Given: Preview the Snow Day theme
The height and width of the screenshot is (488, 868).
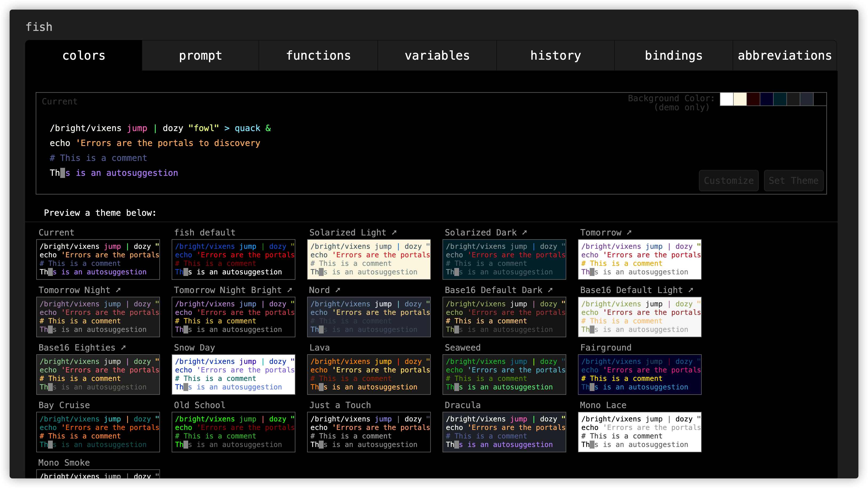Looking at the screenshot, I should coord(234,375).
